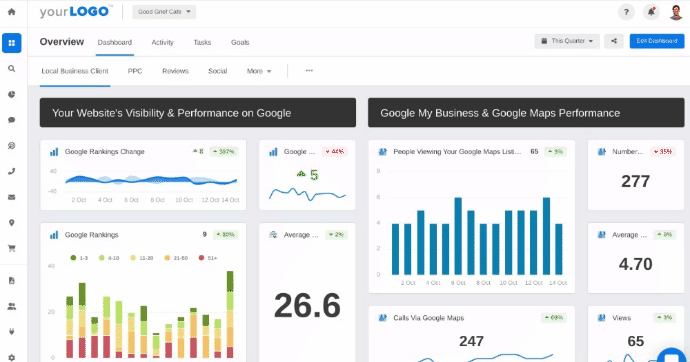This screenshot has width=690, height=362.
Task: Toggle the 51+ legend series in Google Rankings
Action: coord(208,258)
